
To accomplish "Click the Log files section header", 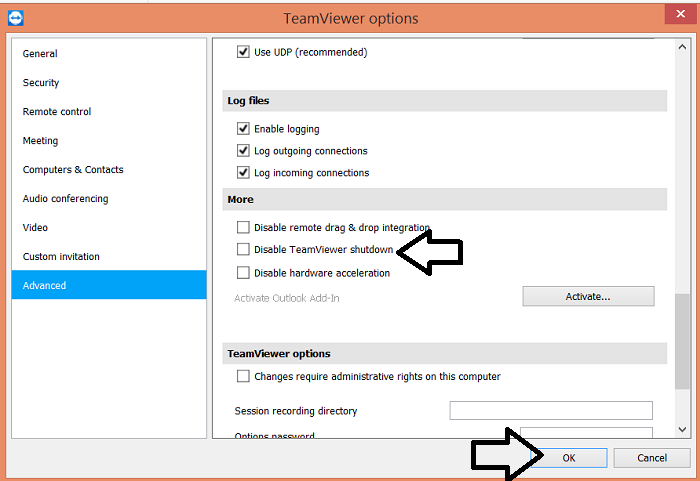I will [445, 101].
